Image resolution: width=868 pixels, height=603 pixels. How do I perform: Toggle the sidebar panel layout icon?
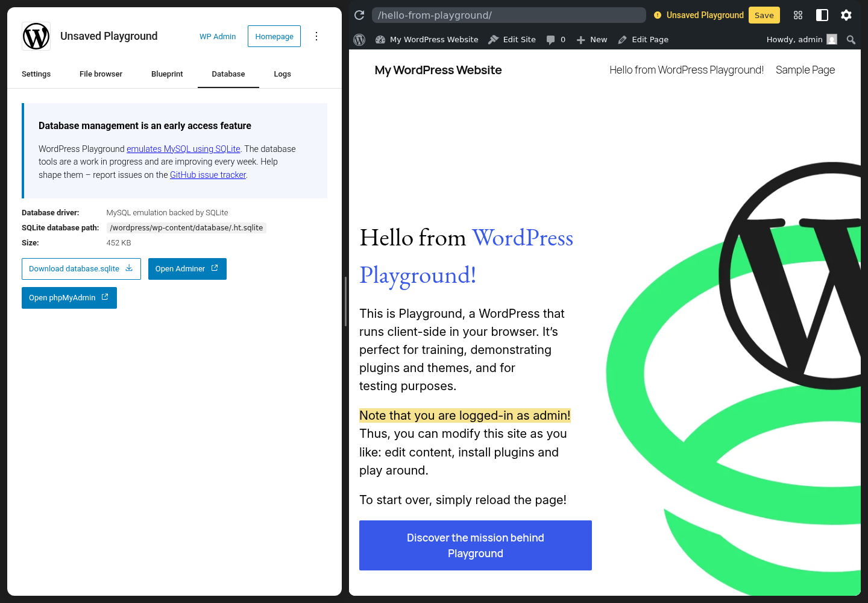(822, 15)
